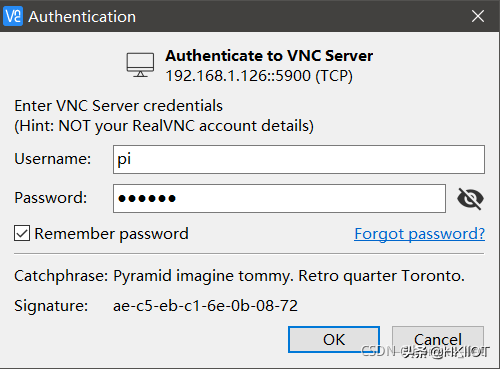Click the Signature: label

tap(51, 306)
